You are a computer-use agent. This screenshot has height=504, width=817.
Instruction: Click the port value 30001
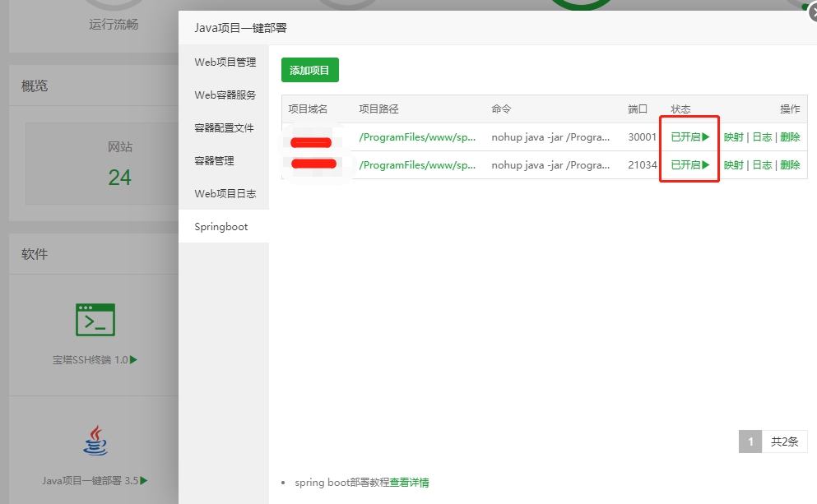click(642, 137)
